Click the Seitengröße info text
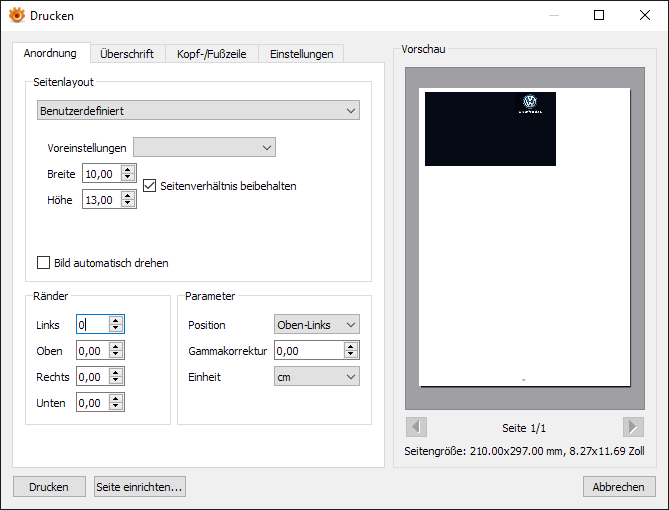Image resolution: width=669 pixels, height=510 pixels. tap(524, 451)
